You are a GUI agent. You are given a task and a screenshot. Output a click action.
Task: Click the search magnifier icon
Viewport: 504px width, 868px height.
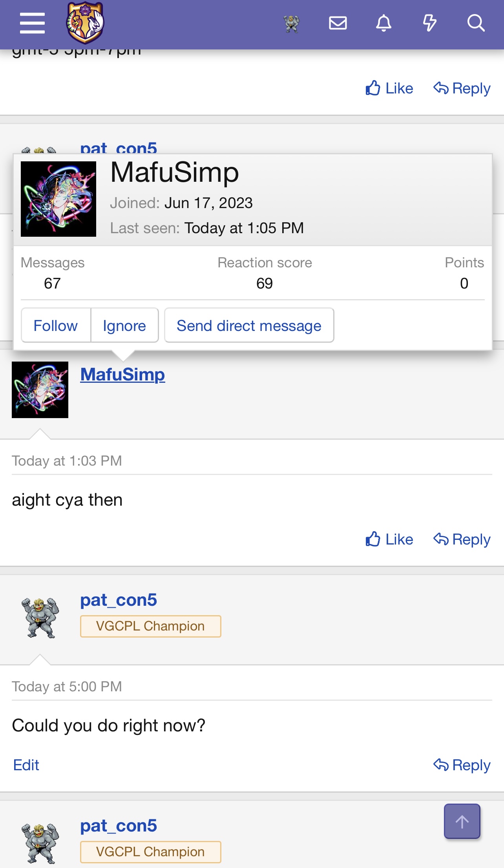[476, 23]
